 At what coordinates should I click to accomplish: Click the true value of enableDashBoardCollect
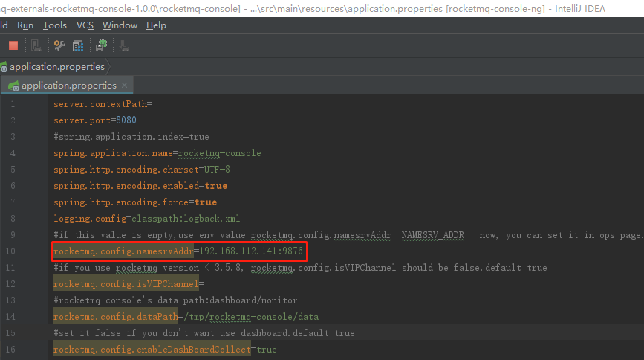click(x=267, y=350)
